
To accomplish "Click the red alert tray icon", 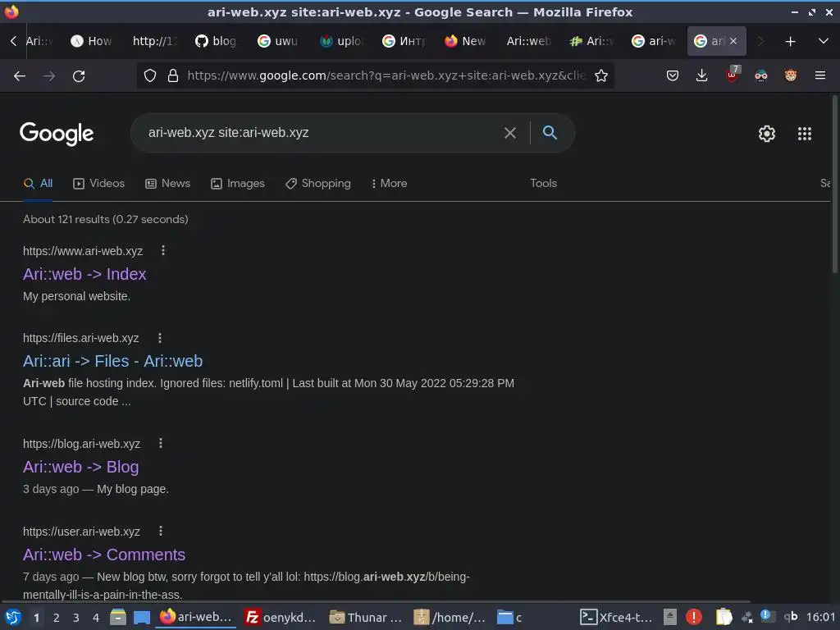I will coord(694,617).
